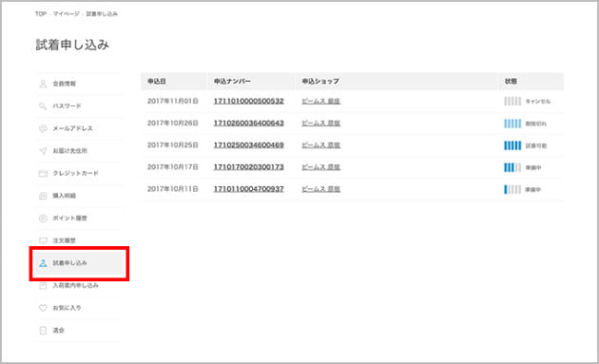Click the 準備中 status in the 10月17日 row
599x364 pixels.
pos(533,167)
